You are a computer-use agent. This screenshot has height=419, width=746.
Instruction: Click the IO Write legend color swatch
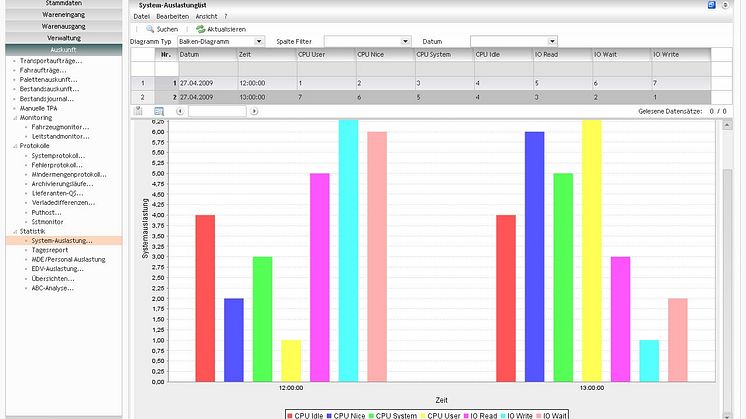[x=502, y=416]
